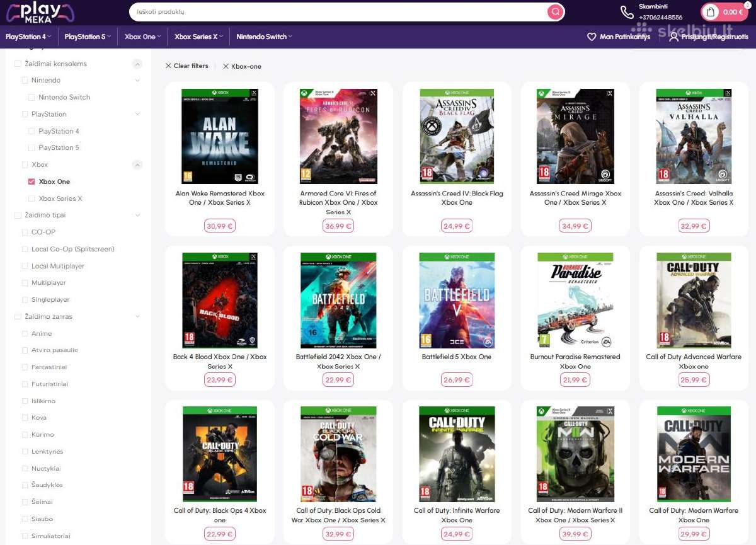Collapse the Xbox filter group
The width and height of the screenshot is (756, 545).
click(137, 165)
